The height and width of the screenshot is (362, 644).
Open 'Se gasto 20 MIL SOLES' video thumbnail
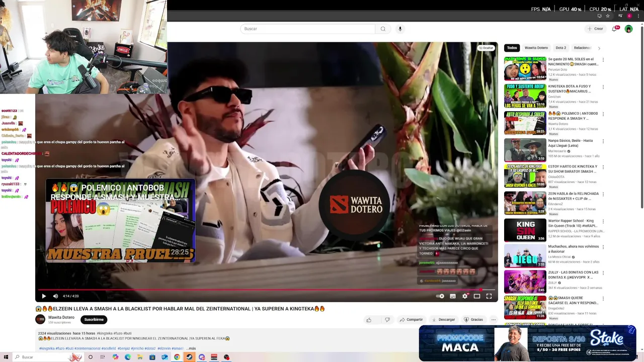525,69
